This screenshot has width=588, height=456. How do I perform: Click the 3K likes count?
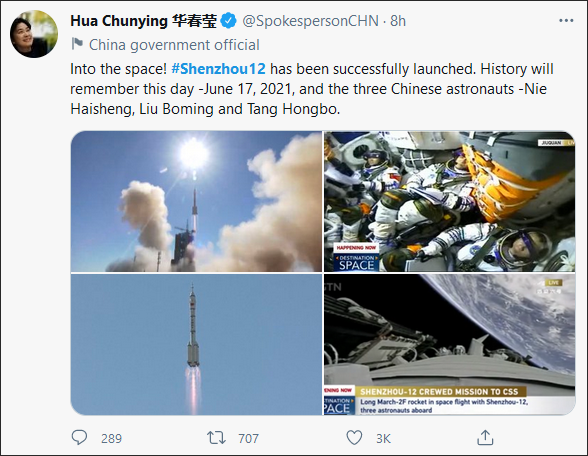click(383, 438)
